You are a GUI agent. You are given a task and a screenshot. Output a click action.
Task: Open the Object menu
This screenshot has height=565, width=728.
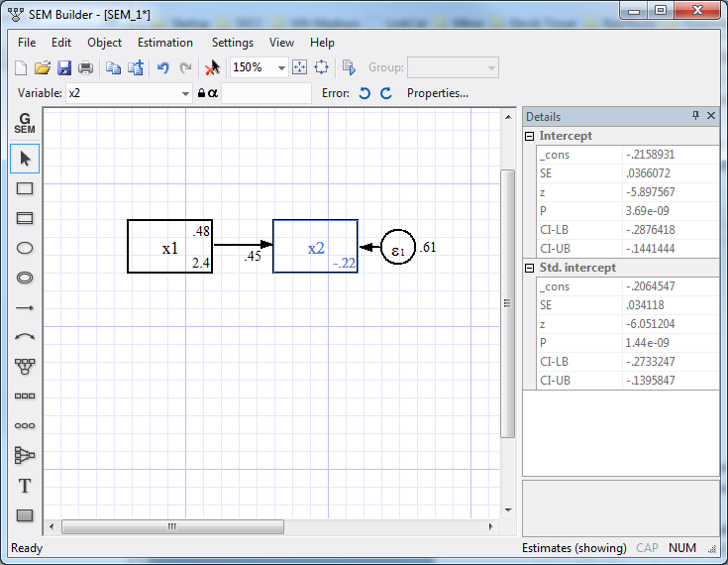(104, 43)
